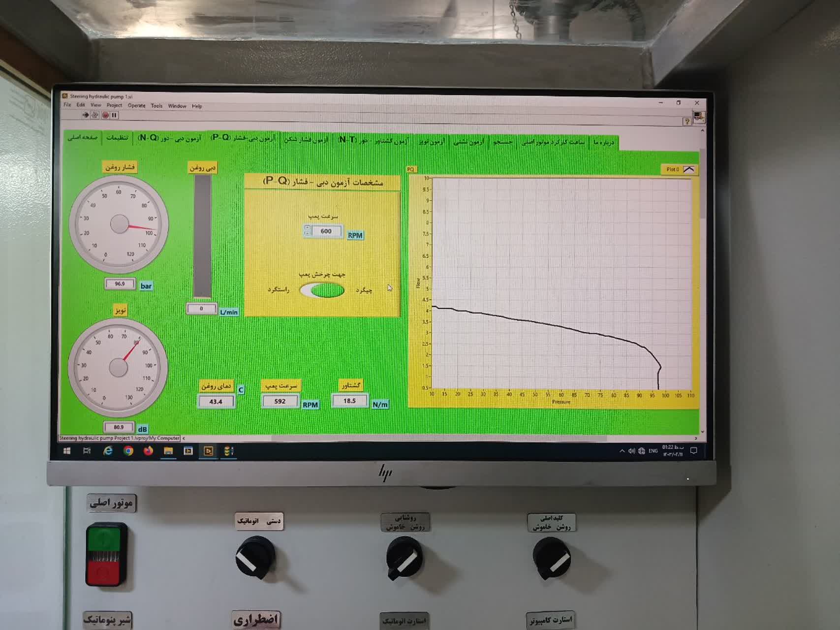Open the آزمون گشتاور - دور (N-T) tab
This screenshot has width=840, height=630.
click(373, 141)
